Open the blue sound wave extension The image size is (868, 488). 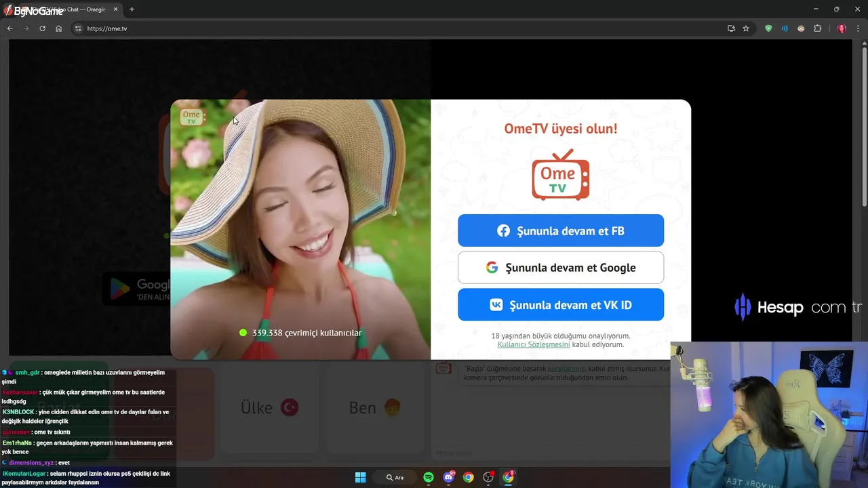[x=785, y=28]
